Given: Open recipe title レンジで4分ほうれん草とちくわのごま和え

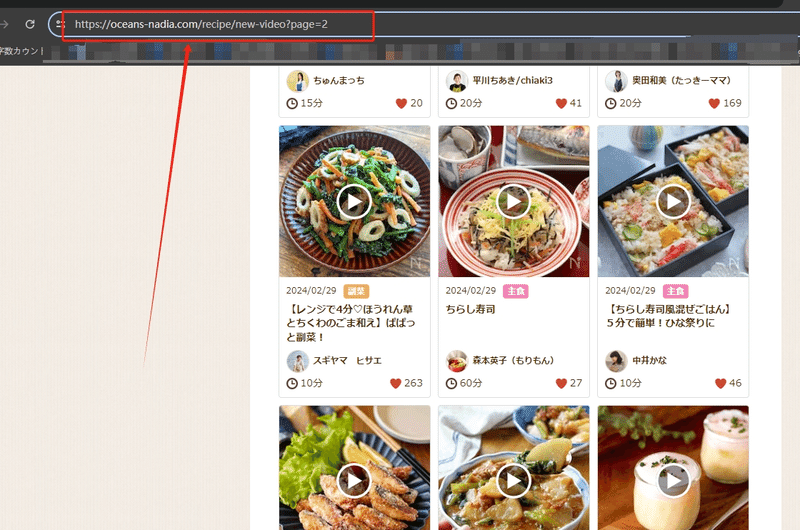Looking at the screenshot, I should point(351,323).
